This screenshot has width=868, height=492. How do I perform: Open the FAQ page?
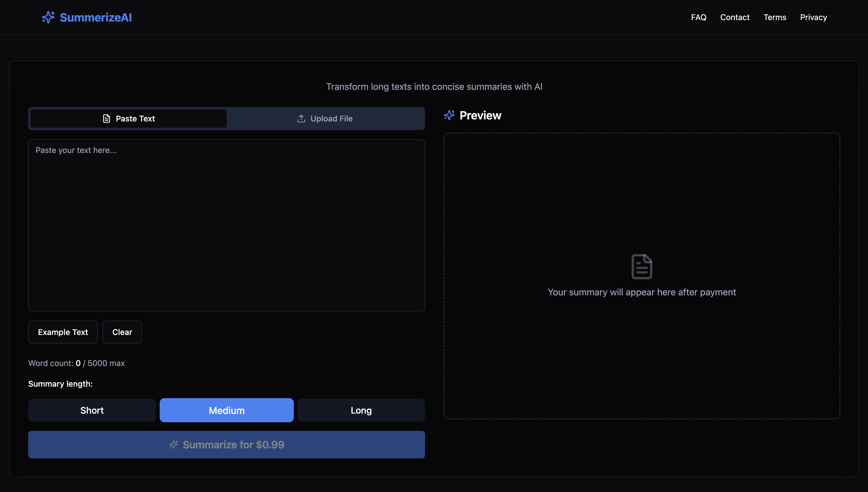[698, 17]
